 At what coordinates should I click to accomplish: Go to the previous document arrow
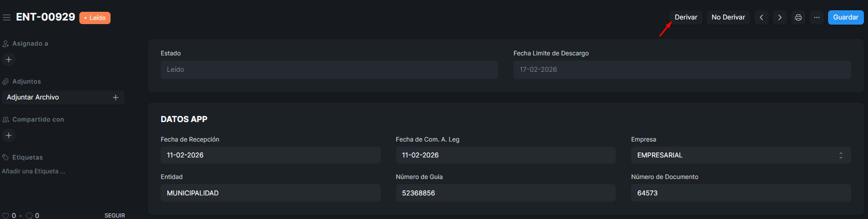[x=761, y=17]
